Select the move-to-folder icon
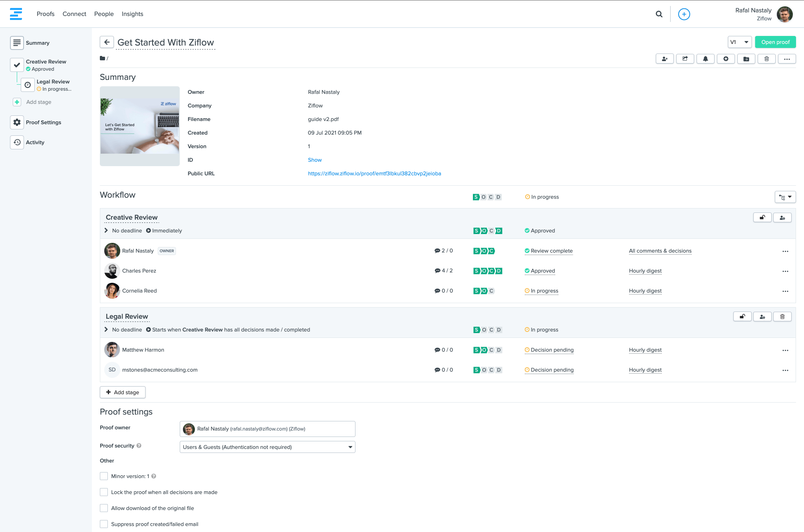This screenshot has height=532, width=804. (746, 59)
